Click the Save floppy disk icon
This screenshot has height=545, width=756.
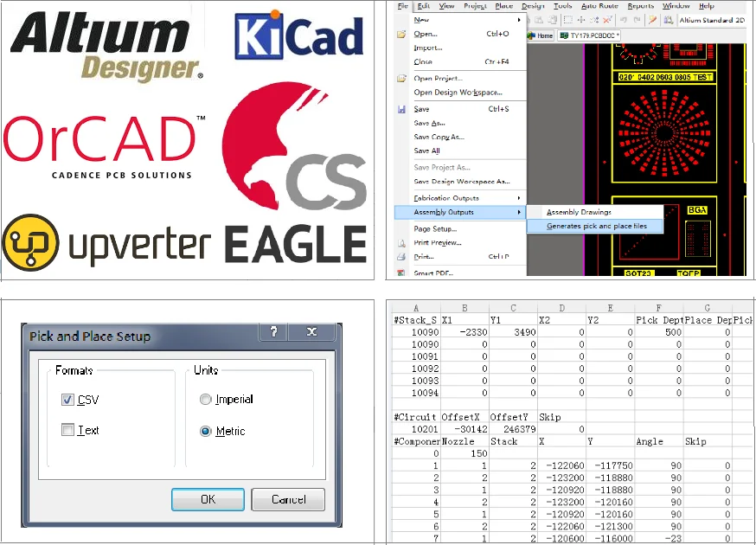[x=401, y=110]
